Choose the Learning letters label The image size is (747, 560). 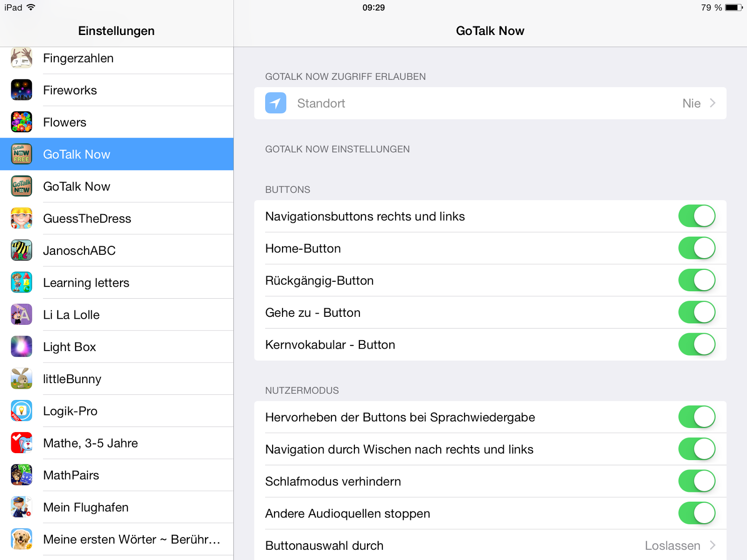tap(86, 283)
